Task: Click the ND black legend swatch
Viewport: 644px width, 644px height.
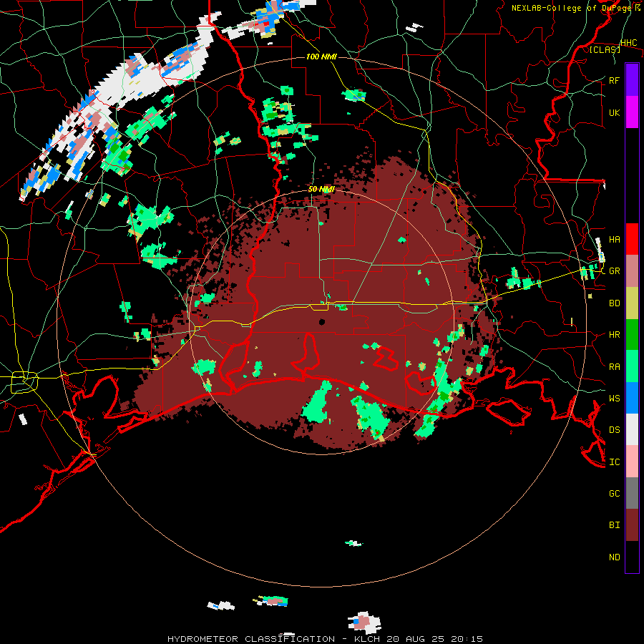Action: point(632,557)
